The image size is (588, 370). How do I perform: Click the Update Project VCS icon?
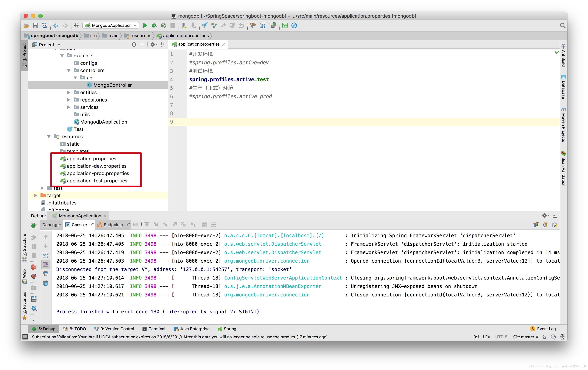coord(205,25)
